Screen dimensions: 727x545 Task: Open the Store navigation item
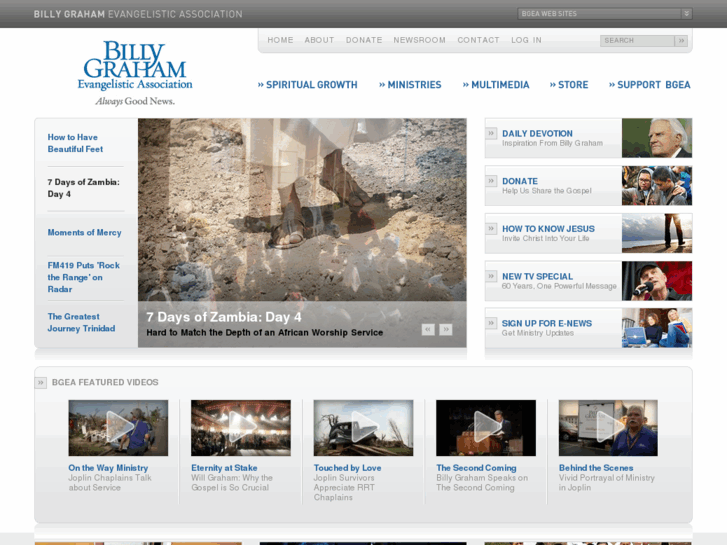pyautogui.click(x=569, y=85)
